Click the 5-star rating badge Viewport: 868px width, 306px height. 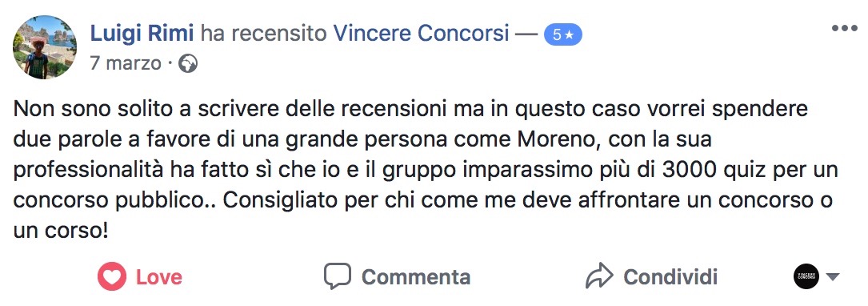point(563,35)
